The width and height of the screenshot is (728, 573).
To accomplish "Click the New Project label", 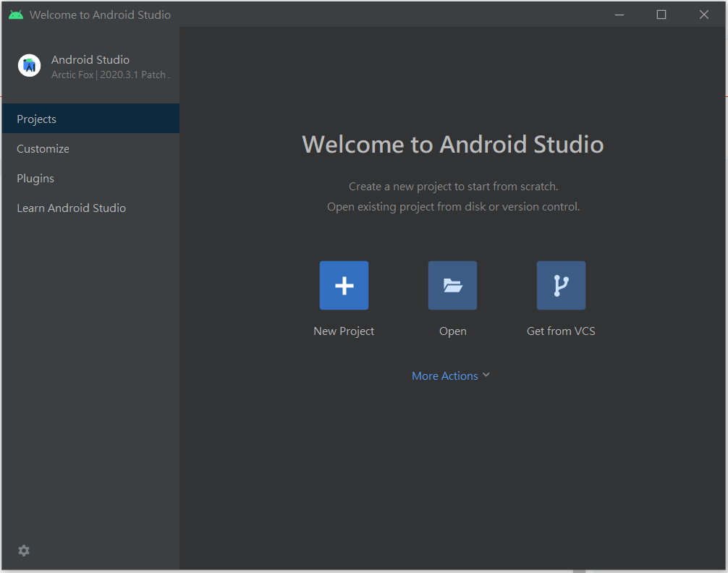I will [x=344, y=331].
